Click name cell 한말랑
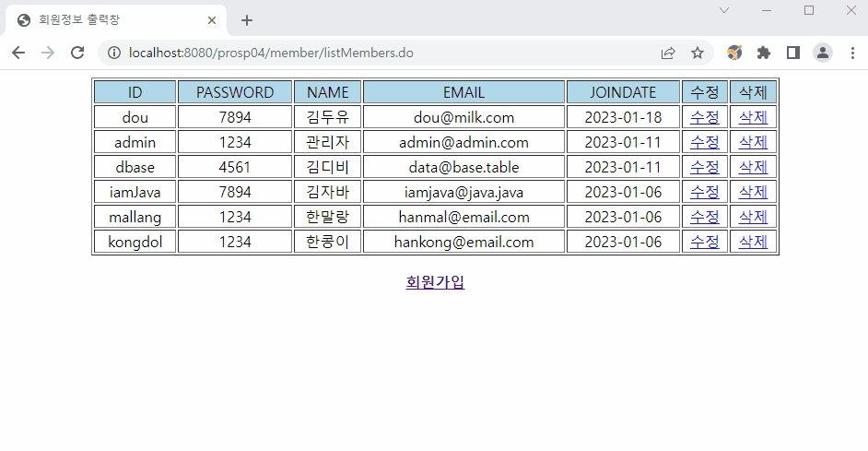Image resolution: width=868 pixels, height=451 pixels. (x=328, y=217)
